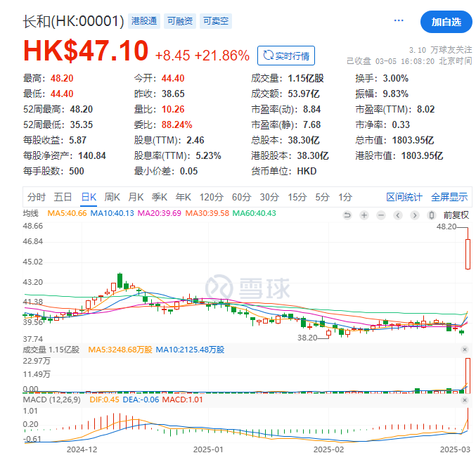Screen dimensions: 476x460
Task: Select the 周K weekly candlestick tab
Action: [112, 197]
